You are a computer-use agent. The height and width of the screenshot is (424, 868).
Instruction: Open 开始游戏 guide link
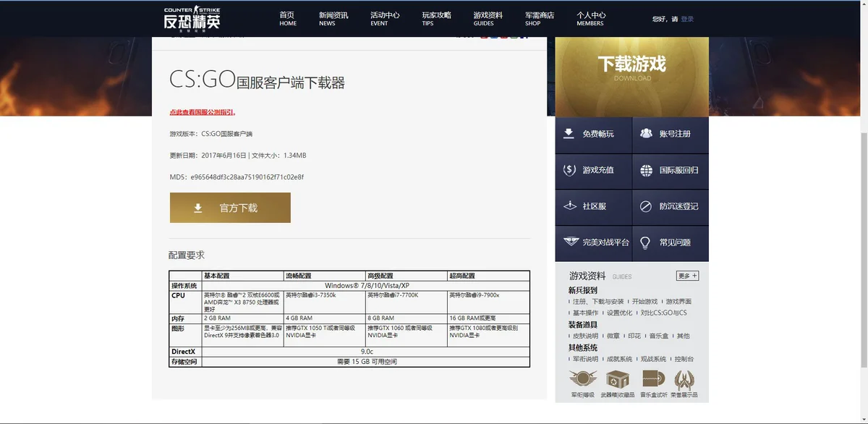click(644, 302)
